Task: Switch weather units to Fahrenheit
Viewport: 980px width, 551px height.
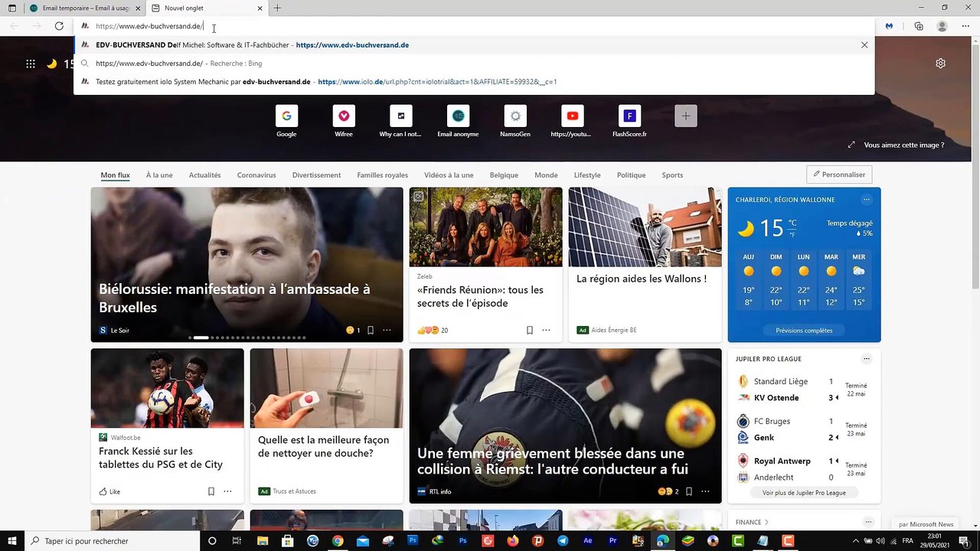Action: click(792, 233)
